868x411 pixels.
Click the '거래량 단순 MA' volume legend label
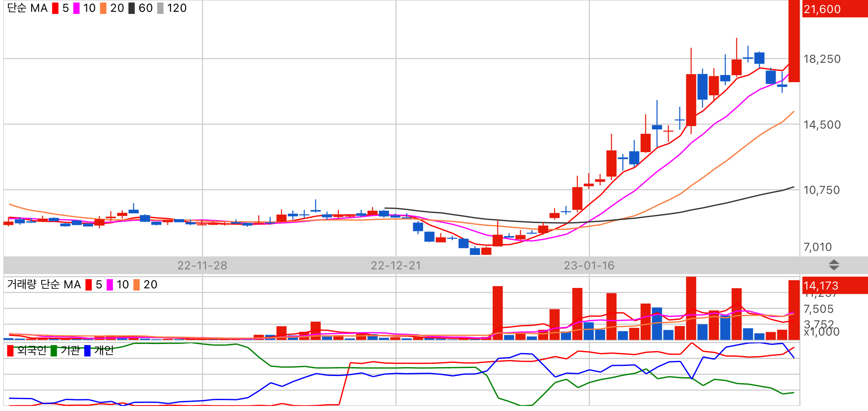point(44,285)
